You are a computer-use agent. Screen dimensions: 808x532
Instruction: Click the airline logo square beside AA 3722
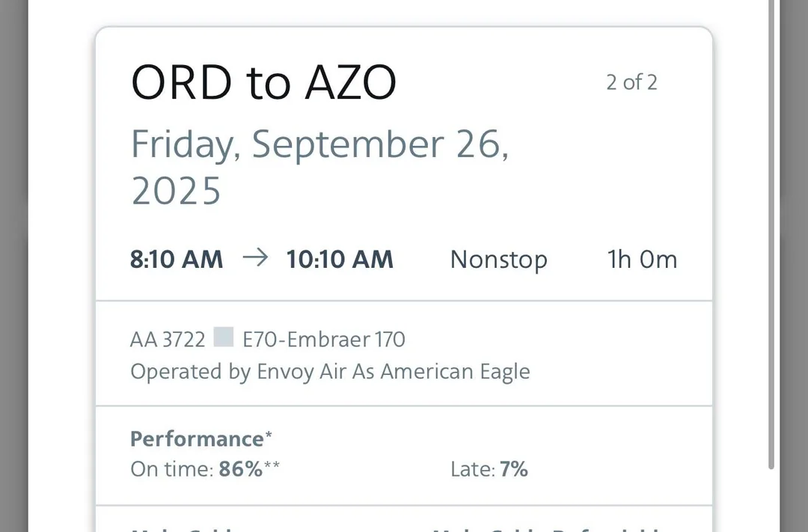[224, 338]
